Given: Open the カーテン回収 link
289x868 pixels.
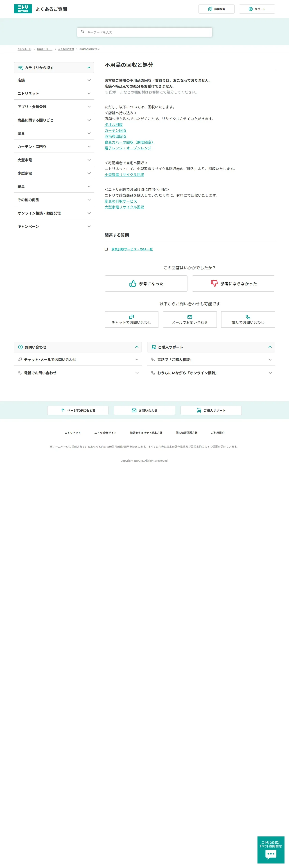Looking at the screenshot, I should (x=115, y=130).
